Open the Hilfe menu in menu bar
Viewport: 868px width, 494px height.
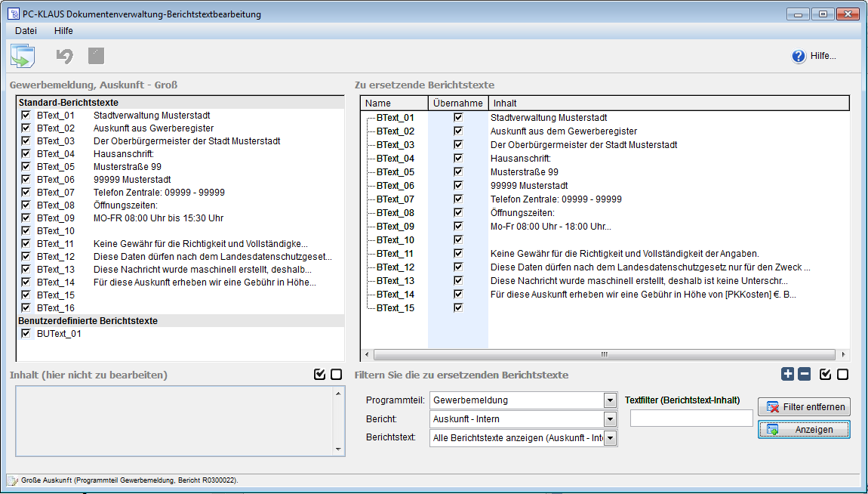click(x=63, y=31)
